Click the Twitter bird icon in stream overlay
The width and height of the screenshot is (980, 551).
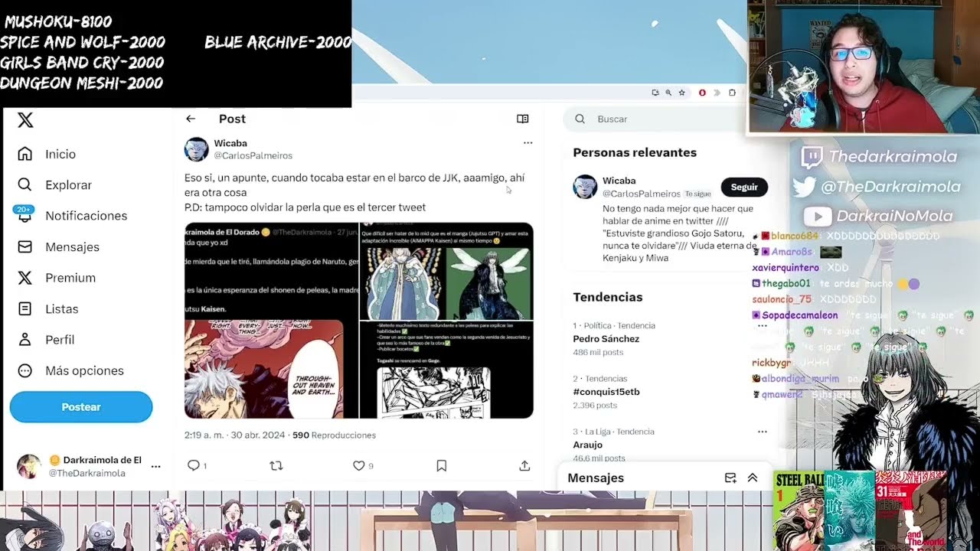804,187
